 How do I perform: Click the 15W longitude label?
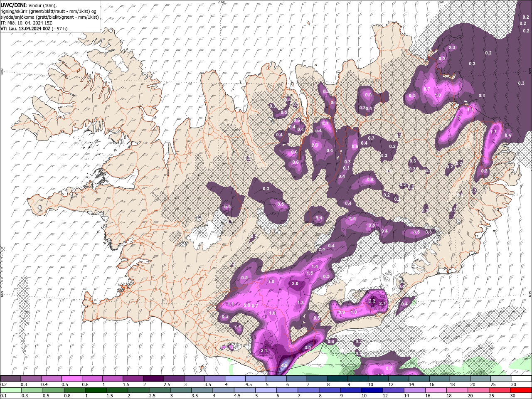440,2
